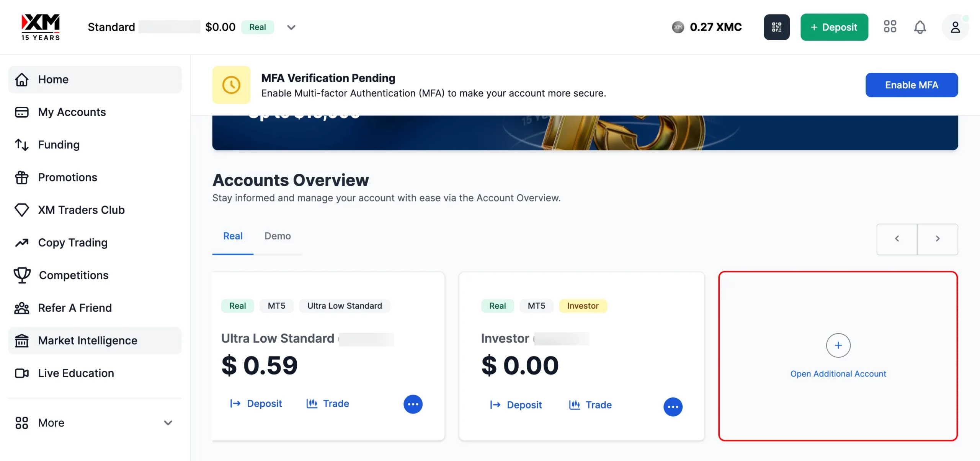Open the QR code scanner icon
The height and width of the screenshot is (461, 980).
[x=776, y=27]
